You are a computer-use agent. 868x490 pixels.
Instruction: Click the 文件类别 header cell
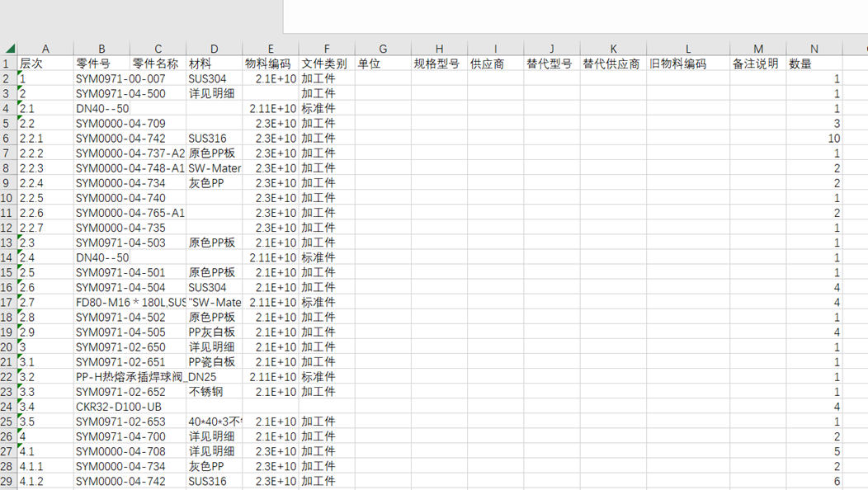327,64
